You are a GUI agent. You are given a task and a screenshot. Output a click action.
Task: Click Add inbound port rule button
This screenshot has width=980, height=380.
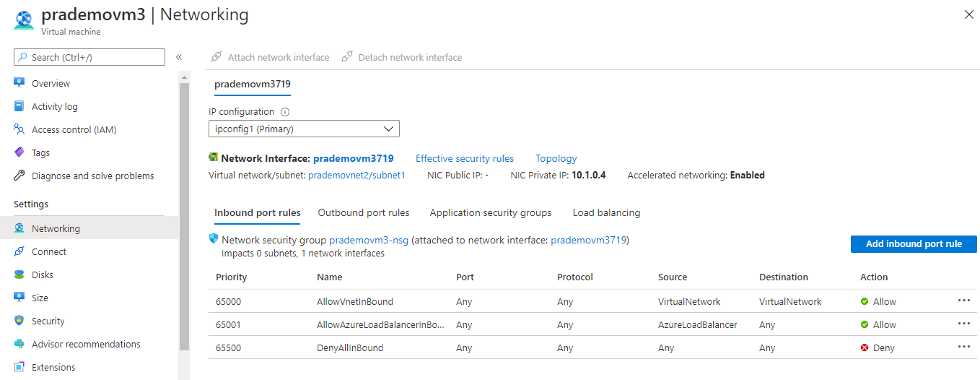pos(914,244)
